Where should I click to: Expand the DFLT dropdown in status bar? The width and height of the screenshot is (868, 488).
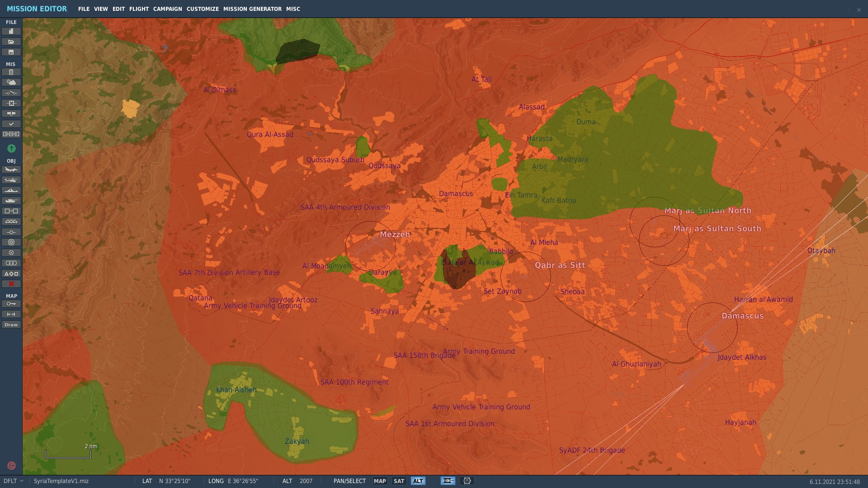click(x=14, y=481)
